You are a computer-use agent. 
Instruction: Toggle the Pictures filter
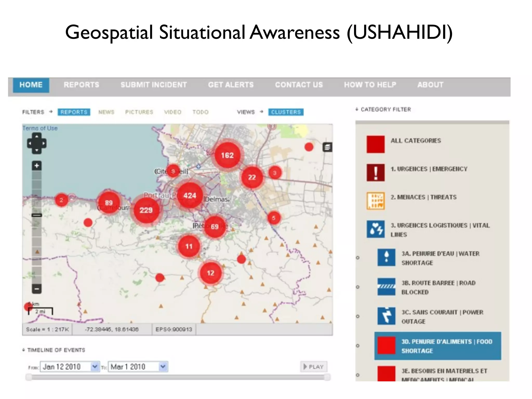pos(139,112)
